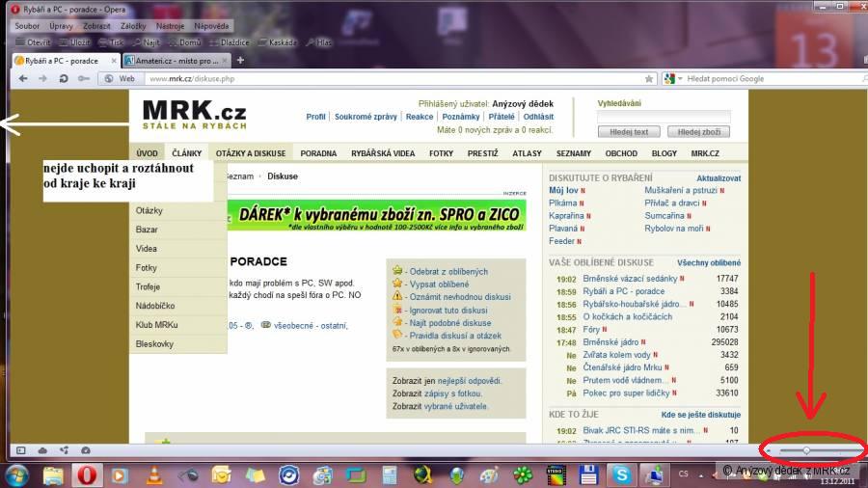
Task: Launch VLC cone icon in taskbar
Action: (x=154, y=474)
